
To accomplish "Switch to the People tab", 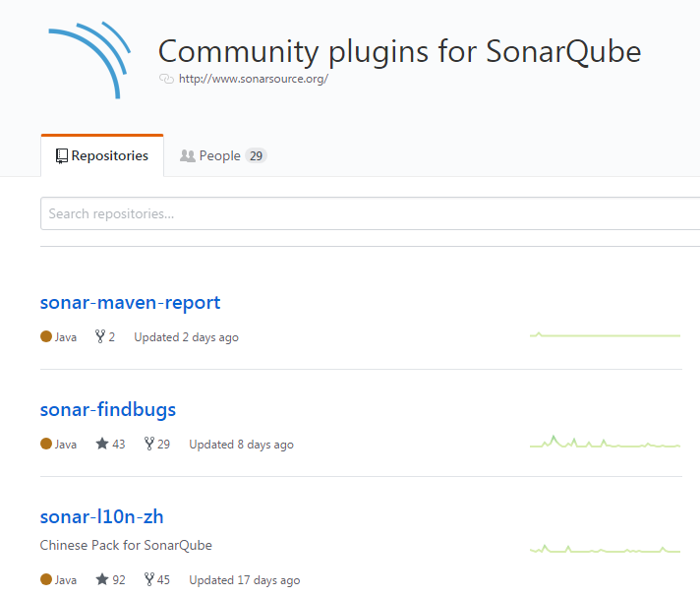I will (x=223, y=155).
